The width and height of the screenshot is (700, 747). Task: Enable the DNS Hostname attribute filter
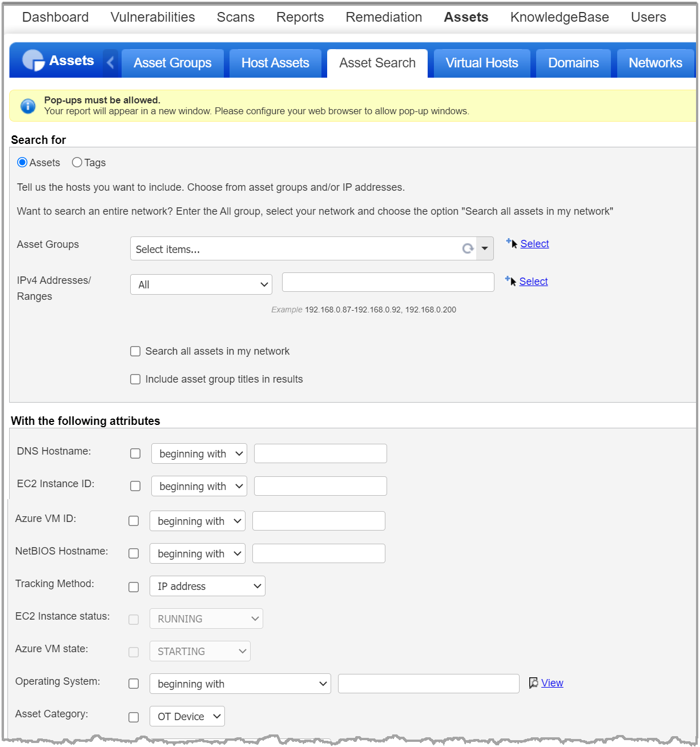(135, 453)
